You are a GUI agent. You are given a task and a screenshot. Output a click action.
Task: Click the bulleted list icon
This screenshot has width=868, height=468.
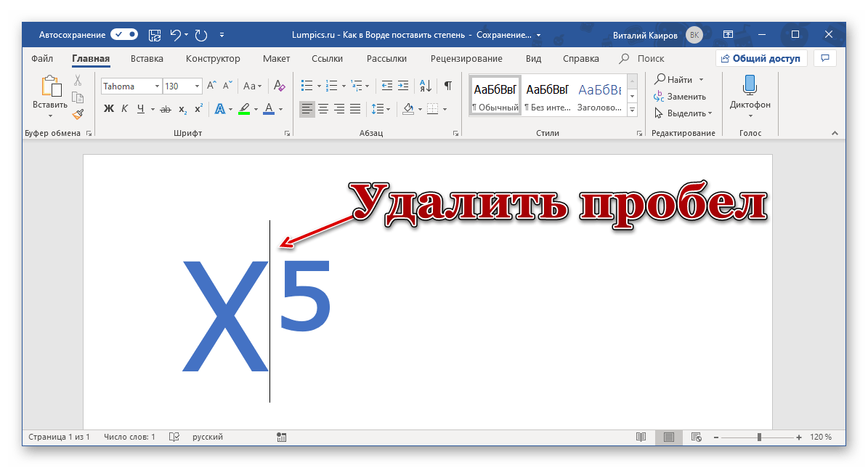tap(307, 86)
